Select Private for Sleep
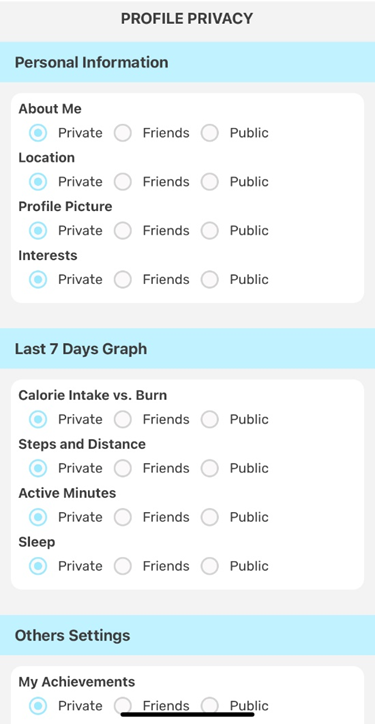The image size is (375, 724). [38, 567]
